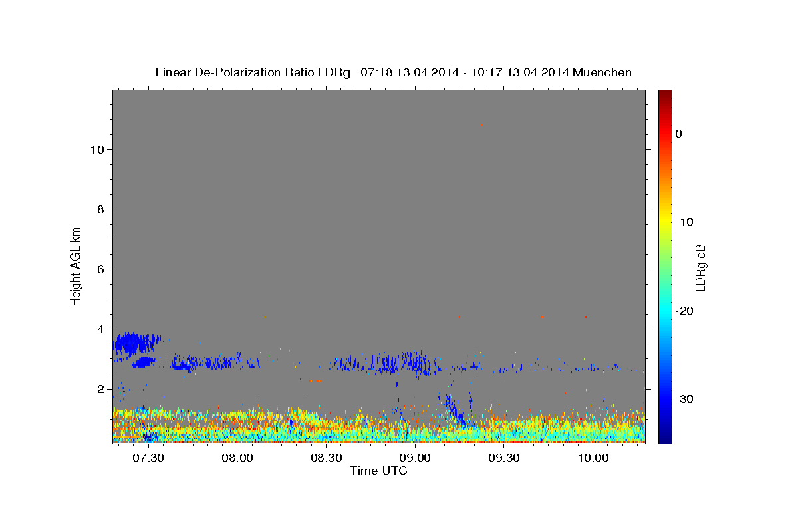Click the '6' height tick label
The height and width of the screenshot is (532, 798).
[101, 269]
